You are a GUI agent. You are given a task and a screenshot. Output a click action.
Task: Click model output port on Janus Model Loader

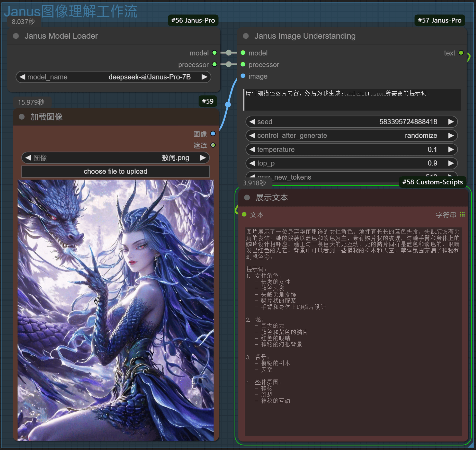[214, 53]
